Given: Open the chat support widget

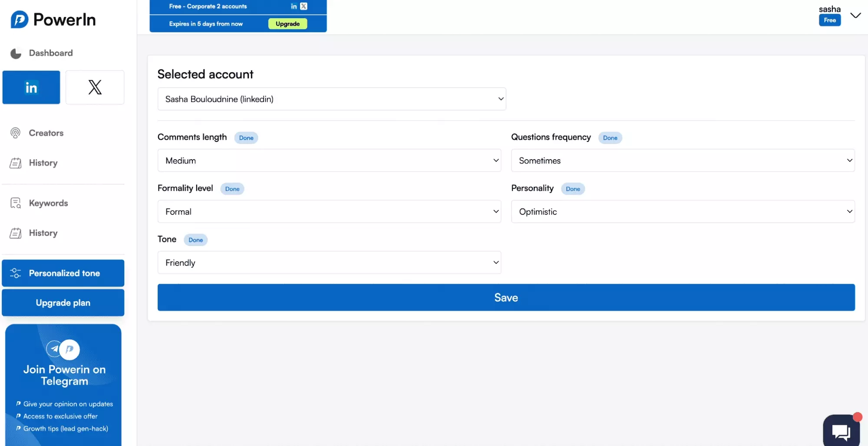Looking at the screenshot, I should 841,431.
